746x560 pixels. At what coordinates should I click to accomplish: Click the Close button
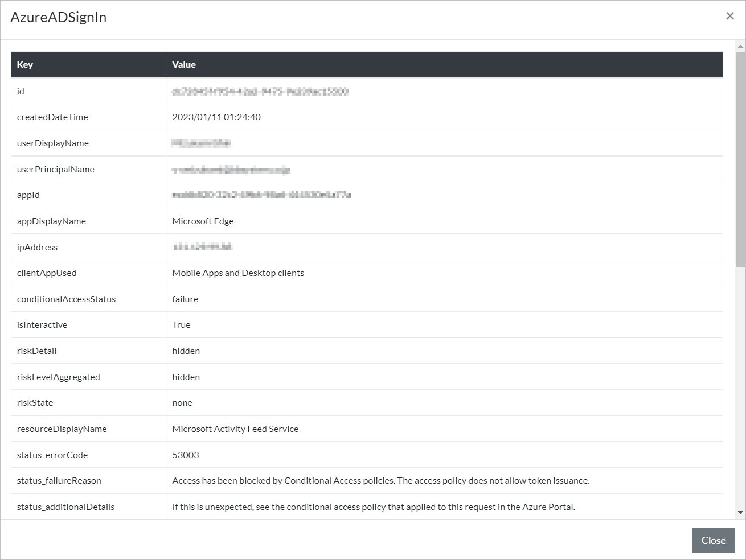(713, 541)
